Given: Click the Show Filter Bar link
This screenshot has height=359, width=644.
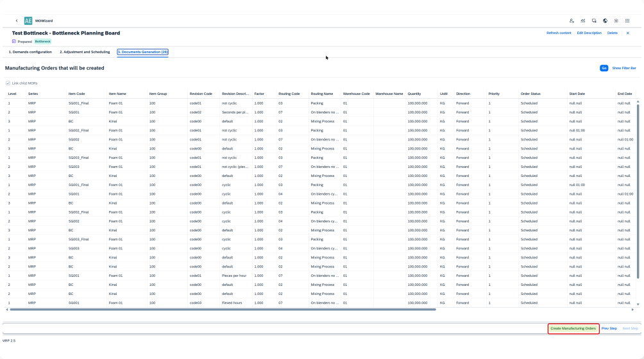Looking at the screenshot, I should (623, 68).
